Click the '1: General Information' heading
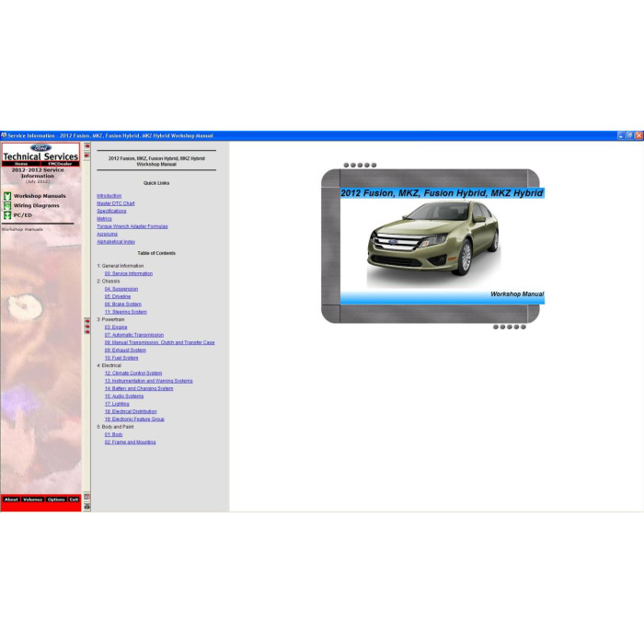644x644 pixels. point(121,266)
